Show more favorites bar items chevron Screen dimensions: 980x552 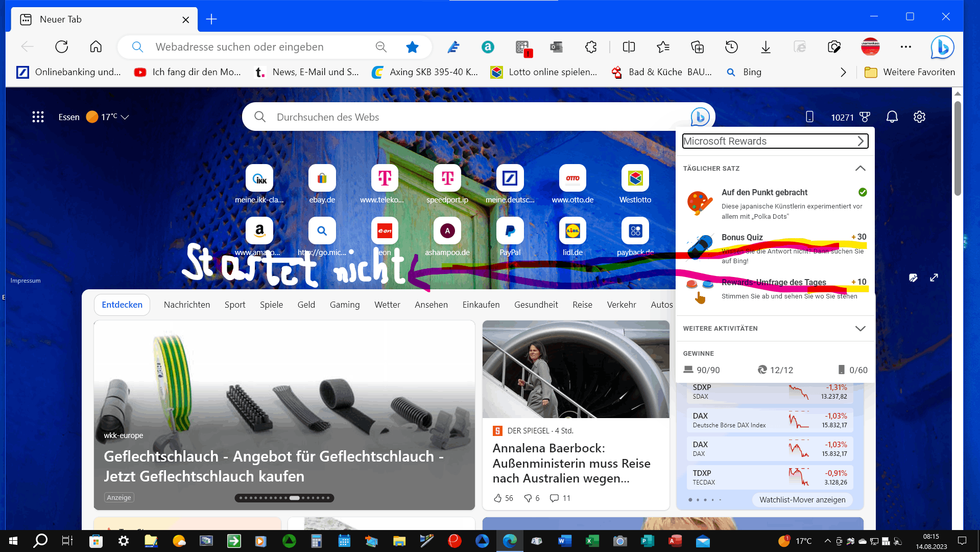[x=843, y=73]
